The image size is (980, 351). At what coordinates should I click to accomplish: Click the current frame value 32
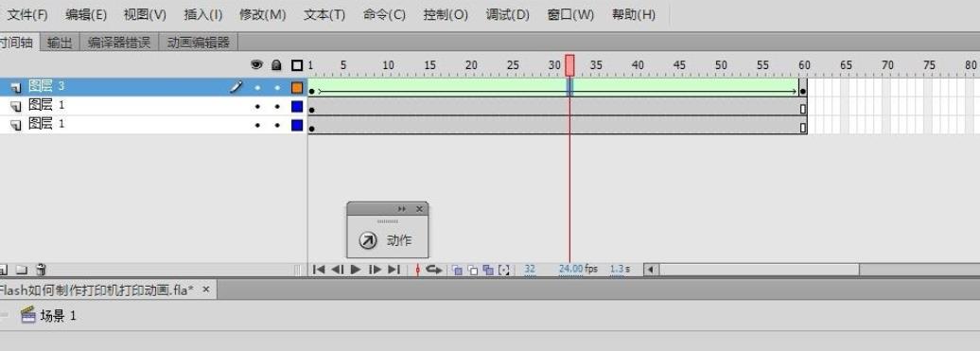pyautogui.click(x=530, y=270)
